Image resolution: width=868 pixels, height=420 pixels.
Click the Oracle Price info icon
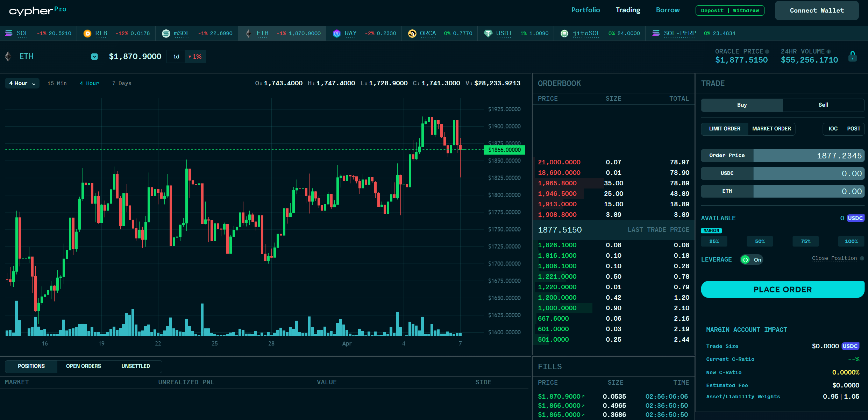pos(767,51)
